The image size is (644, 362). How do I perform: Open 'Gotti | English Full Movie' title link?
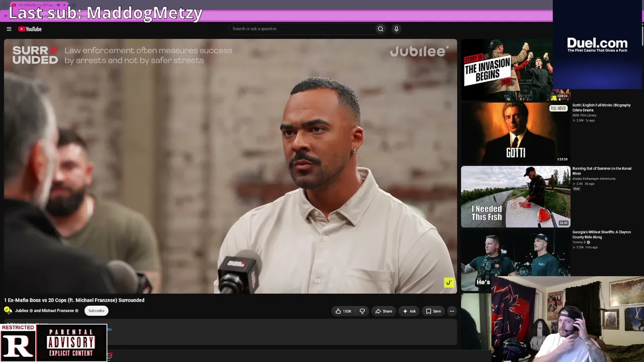click(x=601, y=108)
